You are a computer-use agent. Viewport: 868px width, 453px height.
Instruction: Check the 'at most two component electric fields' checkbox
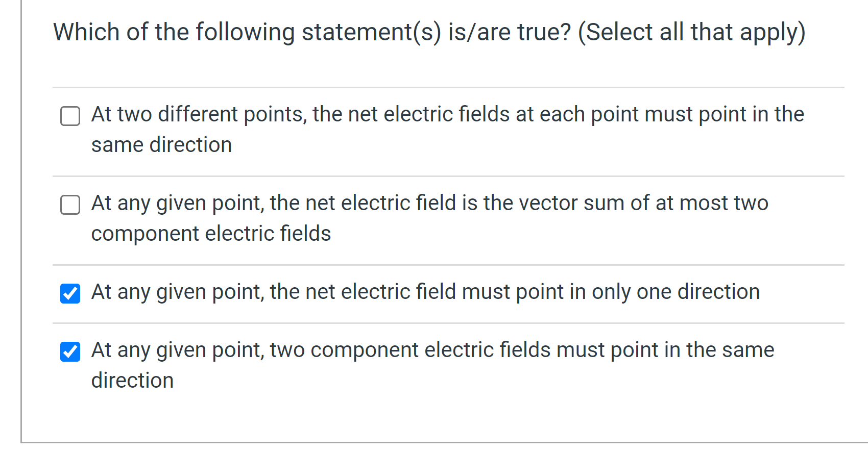pos(70,205)
